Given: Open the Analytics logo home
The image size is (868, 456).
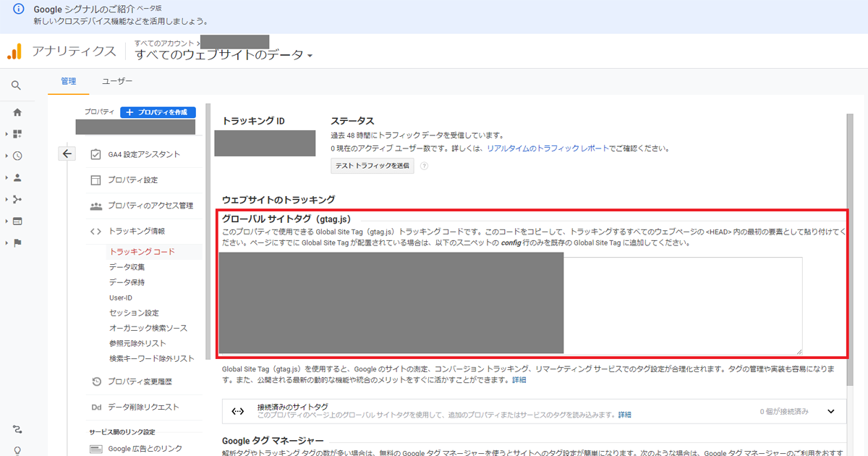Looking at the screenshot, I should point(14,51).
